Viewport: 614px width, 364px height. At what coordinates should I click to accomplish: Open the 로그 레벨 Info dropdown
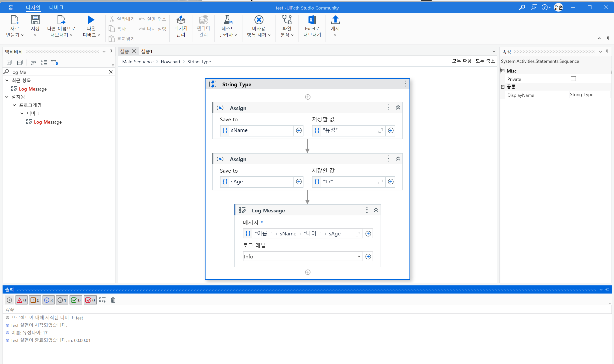(x=303, y=256)
